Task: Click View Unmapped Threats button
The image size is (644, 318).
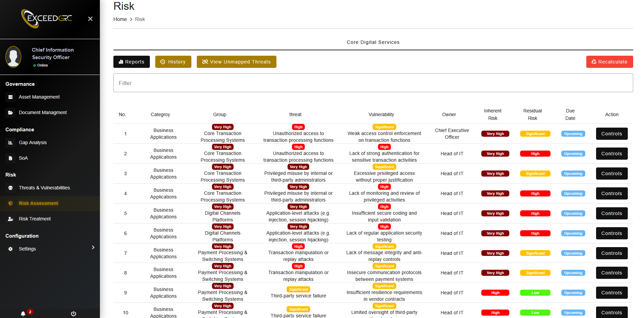Action: click(236, 62)
